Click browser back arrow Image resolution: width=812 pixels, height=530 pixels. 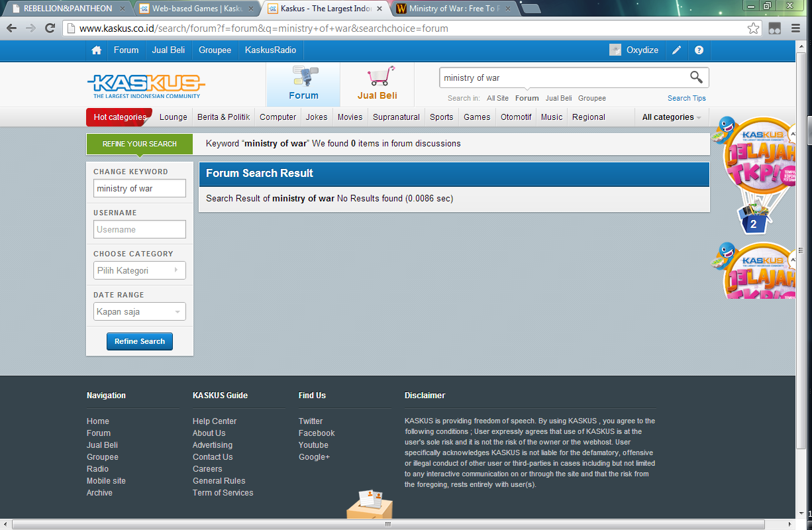pyautogui.click(x=11, y=28)
